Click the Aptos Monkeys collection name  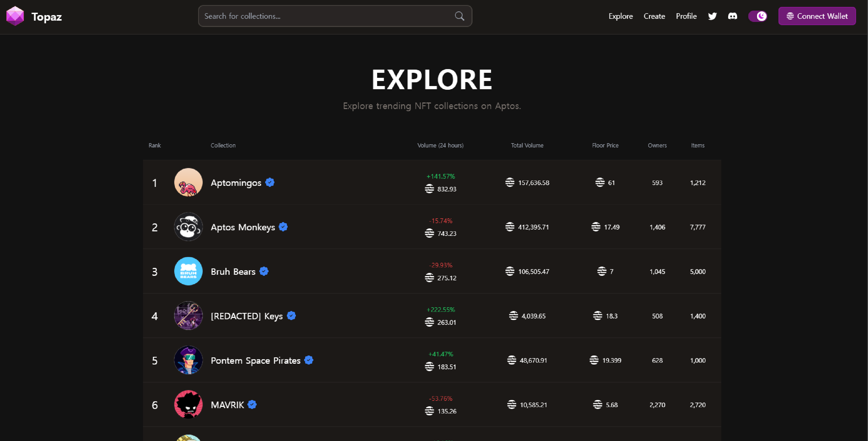243,227
